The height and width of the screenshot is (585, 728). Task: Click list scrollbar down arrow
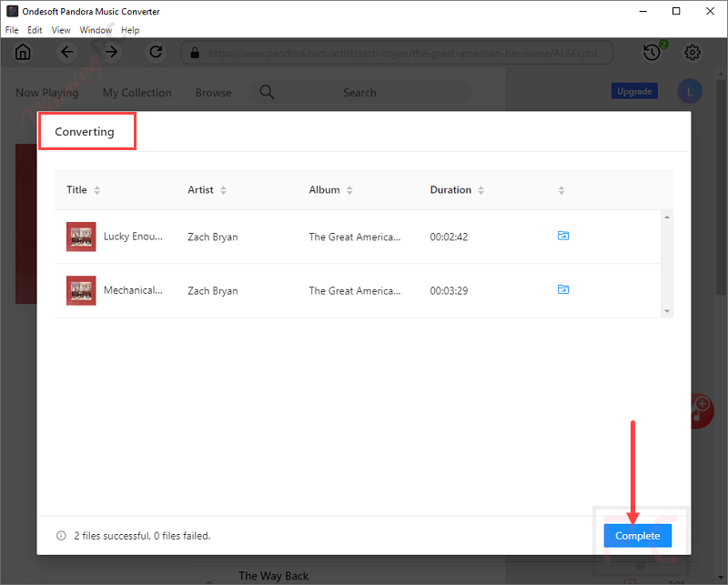click(667, 311)
